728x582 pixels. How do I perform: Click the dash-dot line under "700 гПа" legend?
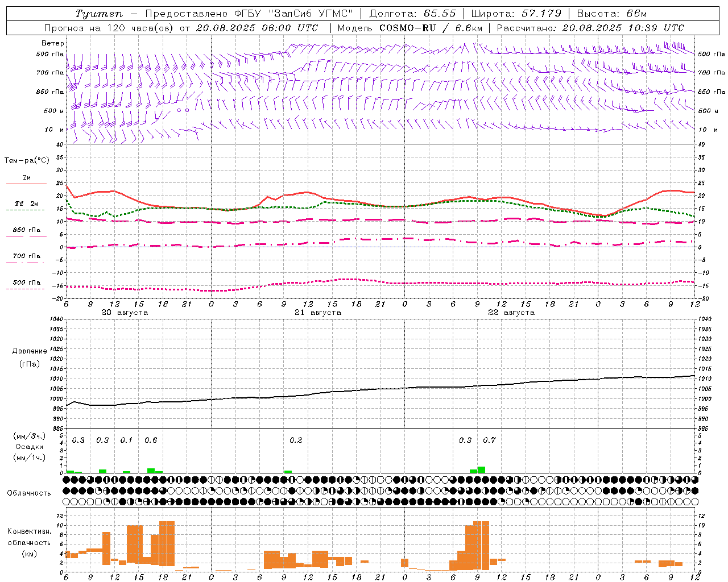25,263
